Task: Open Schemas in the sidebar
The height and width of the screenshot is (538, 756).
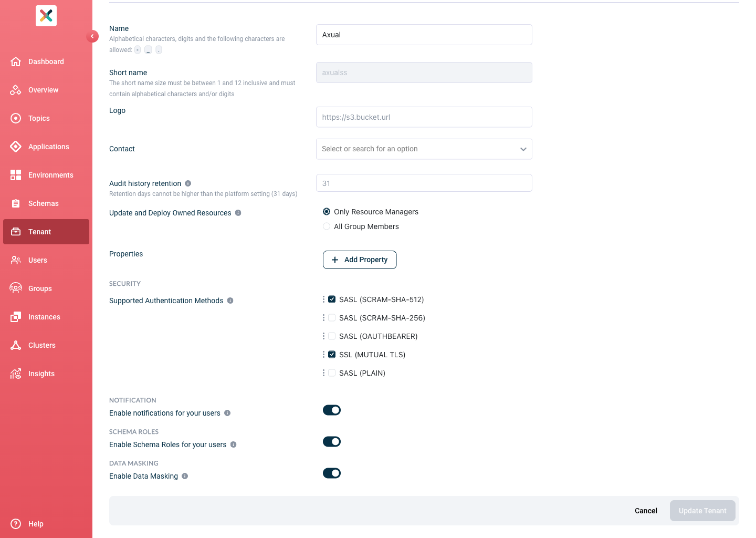Action: (46, 203)
